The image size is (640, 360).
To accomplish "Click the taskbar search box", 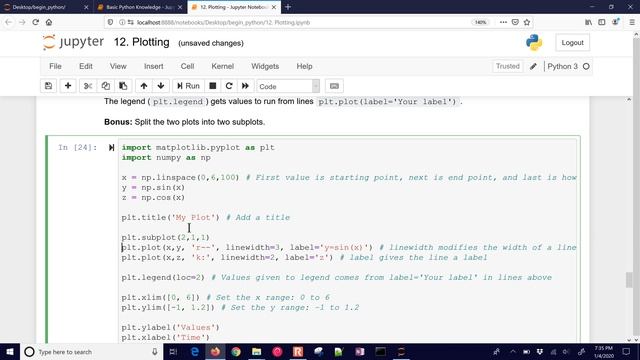I will (91, 351).
